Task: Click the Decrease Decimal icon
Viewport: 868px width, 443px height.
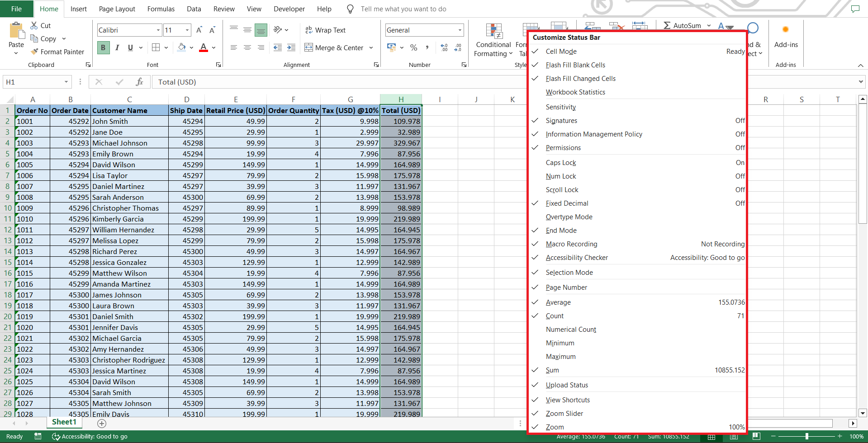Action: [458, 47]
